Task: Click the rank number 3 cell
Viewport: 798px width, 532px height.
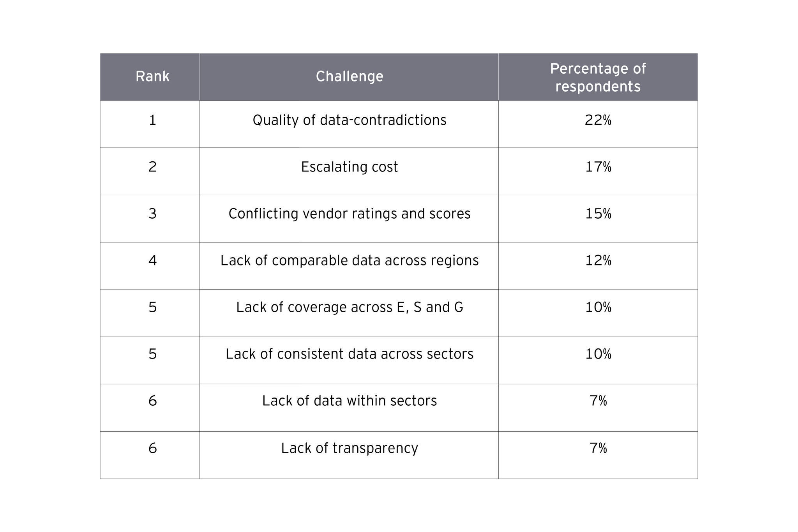Action: pos(152,214)
